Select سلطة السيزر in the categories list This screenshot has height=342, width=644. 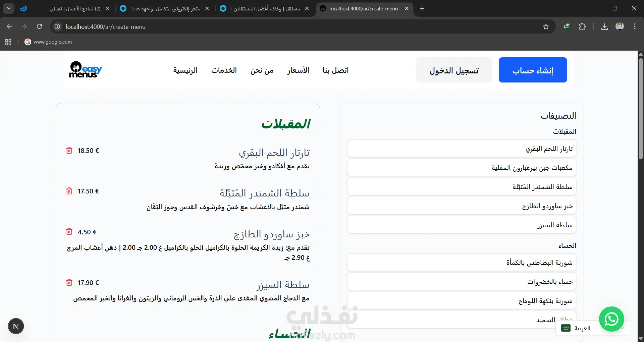pos(462,225)
